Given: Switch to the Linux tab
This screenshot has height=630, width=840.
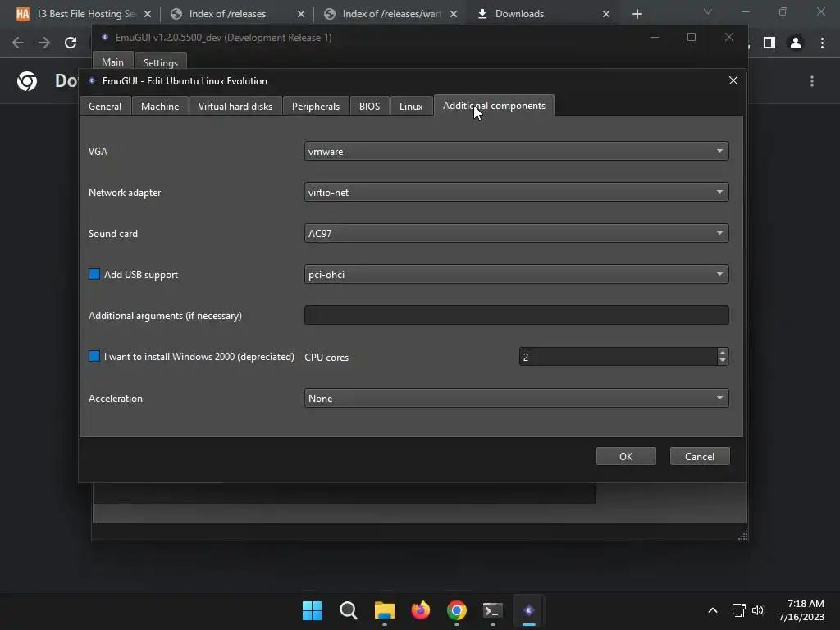Looking at the screenshot, I should coord(411,106).
